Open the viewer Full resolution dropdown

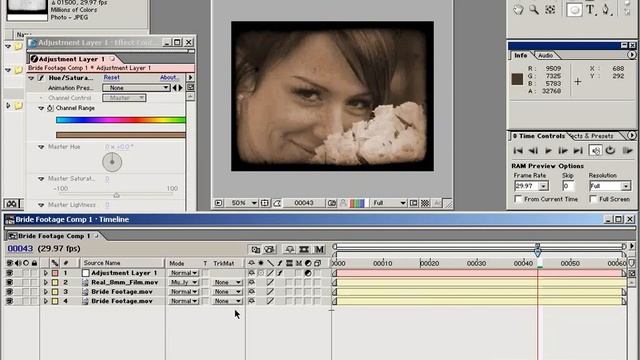(x=389, y=203)
